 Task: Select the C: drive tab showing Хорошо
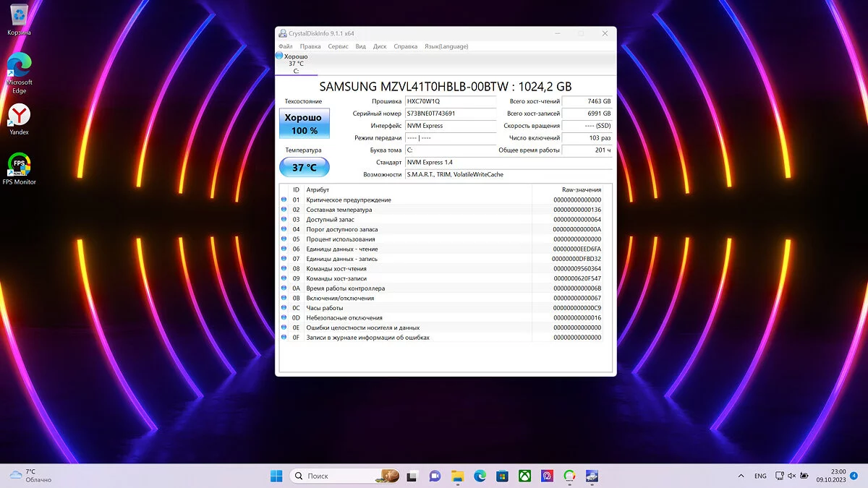296,64
